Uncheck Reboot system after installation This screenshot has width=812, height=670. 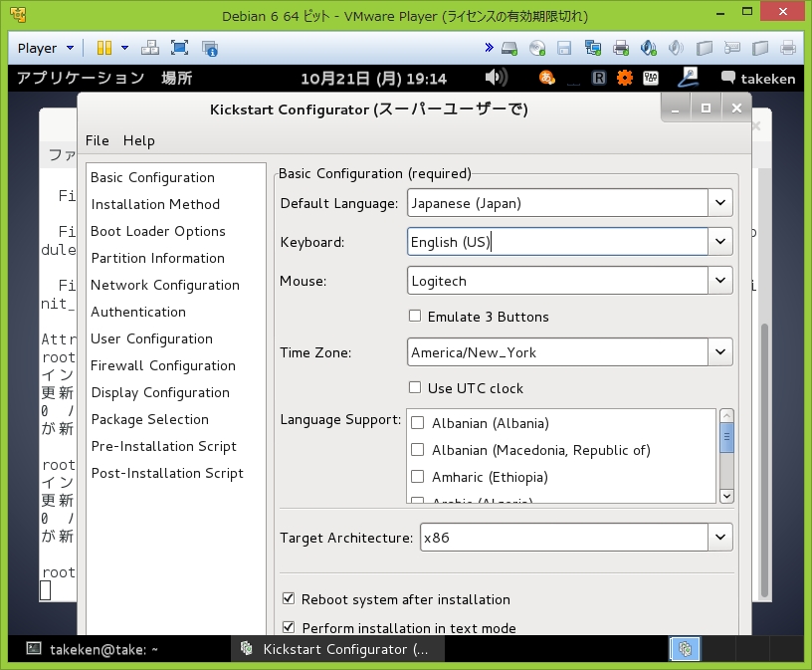(289, 599)
